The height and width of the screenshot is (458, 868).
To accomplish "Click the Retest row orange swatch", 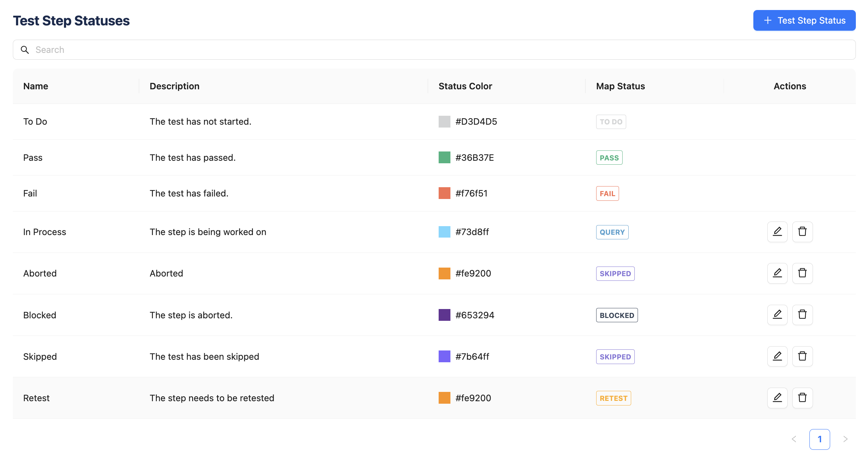I will pyautogui.click(x=444, y=398).
